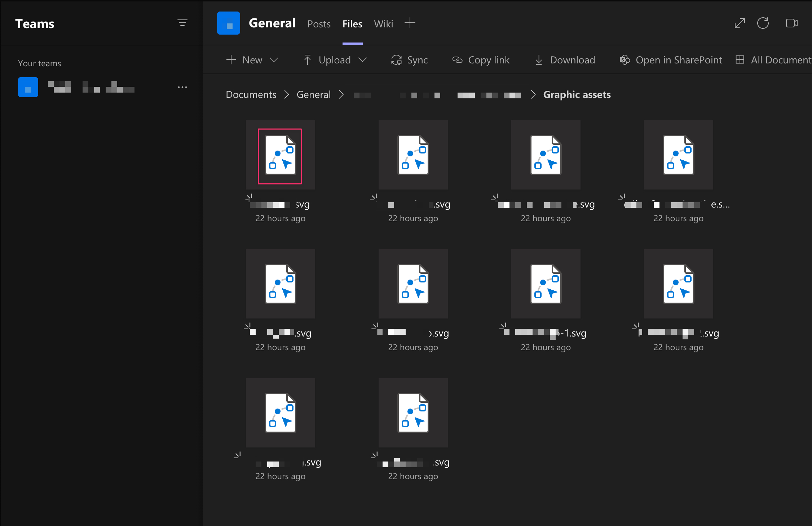The height and width of the screenshot is (526, 812).
Task: Open the Upload dropdown chevron
Action: coord(363,60)
